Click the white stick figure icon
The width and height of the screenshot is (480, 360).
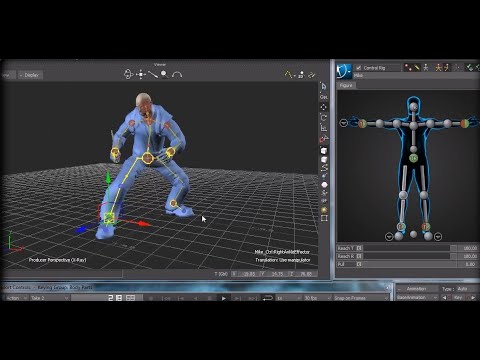tap(426, 67)
